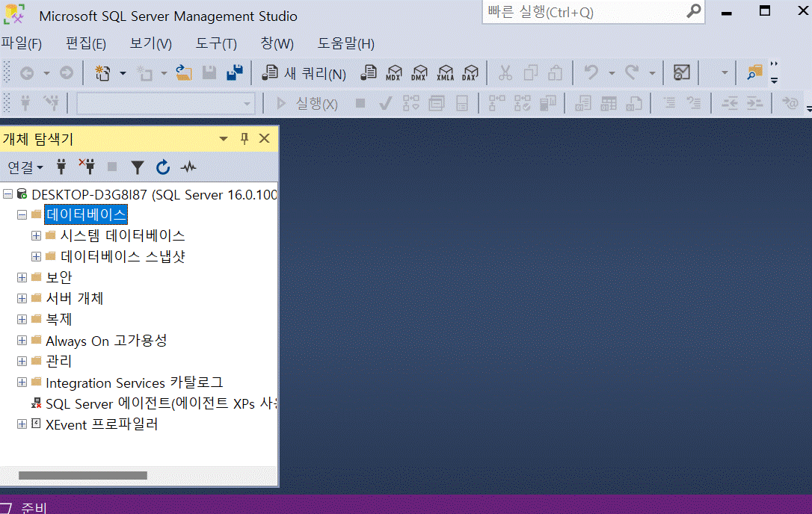
Task: Click the DAX query icon
Action: coord(471,73)
